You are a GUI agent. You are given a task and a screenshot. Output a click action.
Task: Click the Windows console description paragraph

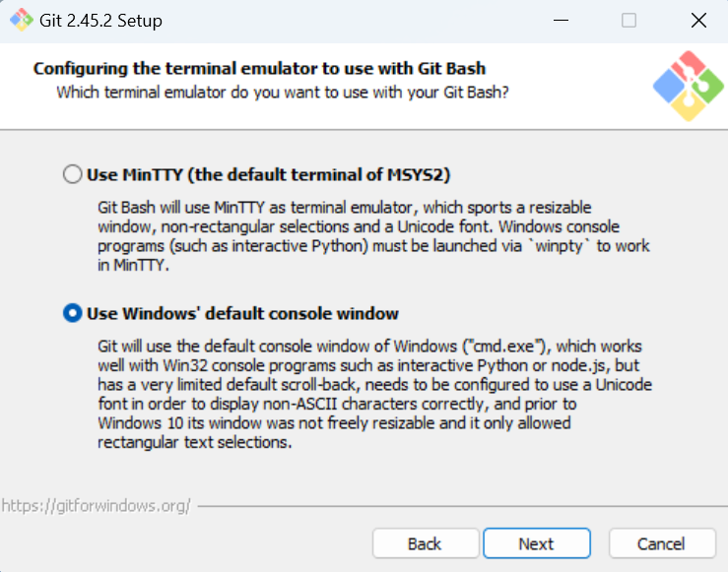tap(373, 395)
